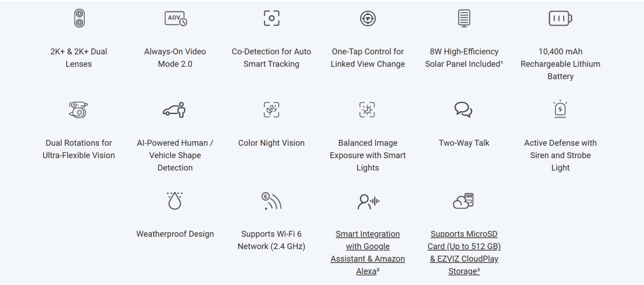
Task: Open the MicroSD and CloudPlay Storage link
Action: click(x=464, y=252)
